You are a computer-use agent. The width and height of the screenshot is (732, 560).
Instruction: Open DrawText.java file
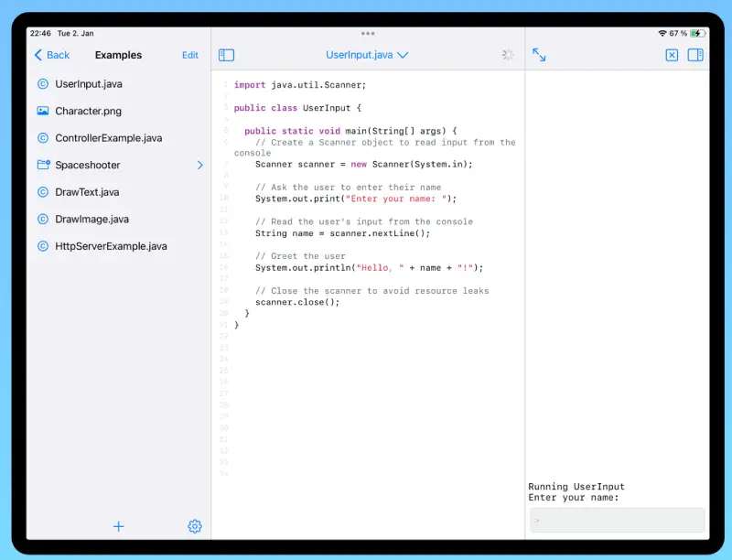(x=87, y=192)
